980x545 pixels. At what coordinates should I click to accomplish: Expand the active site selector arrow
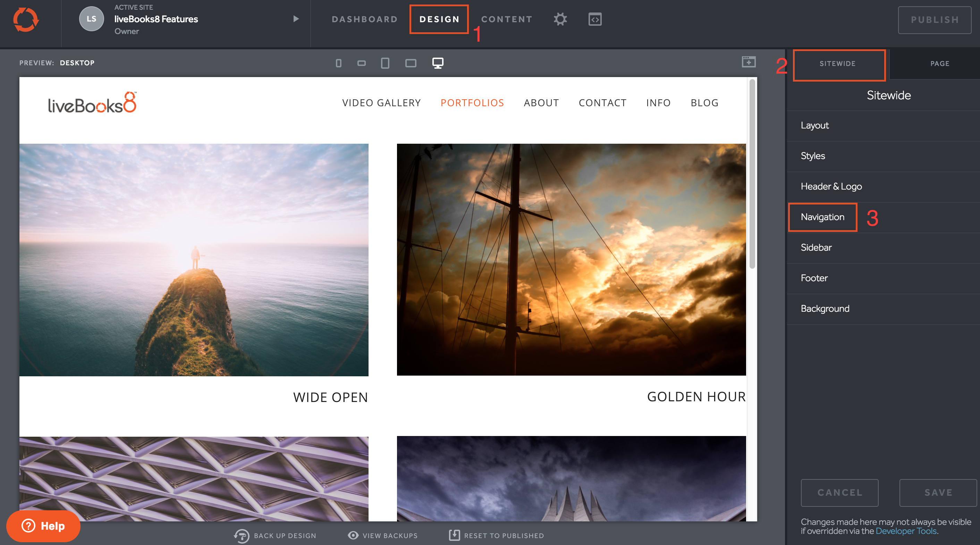[x=296, y=19]
